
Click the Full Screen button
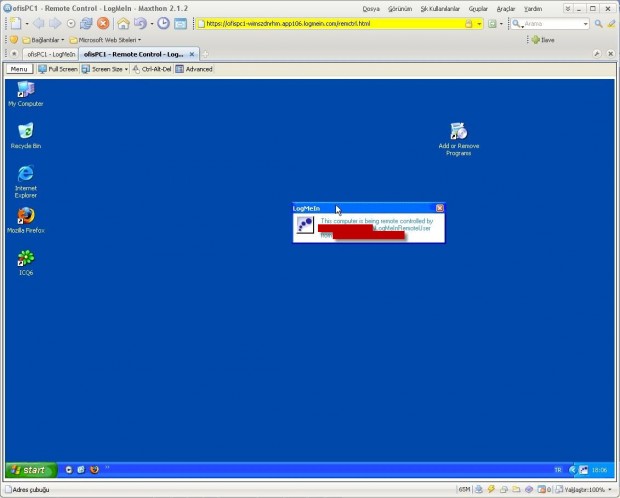pos(58,69)
